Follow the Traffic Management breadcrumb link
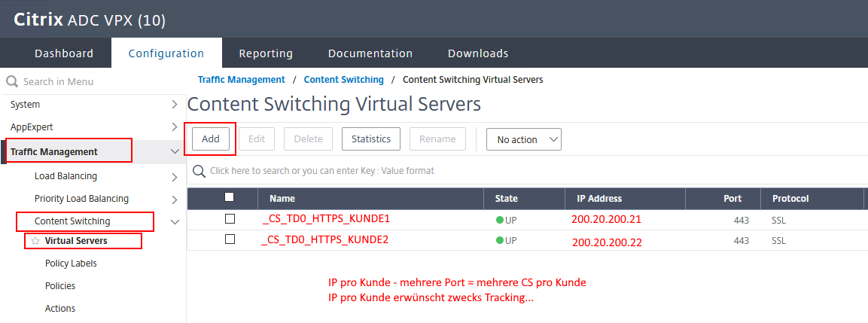The width and height of the screenshot is (868, 323). (x=241, y=80)
